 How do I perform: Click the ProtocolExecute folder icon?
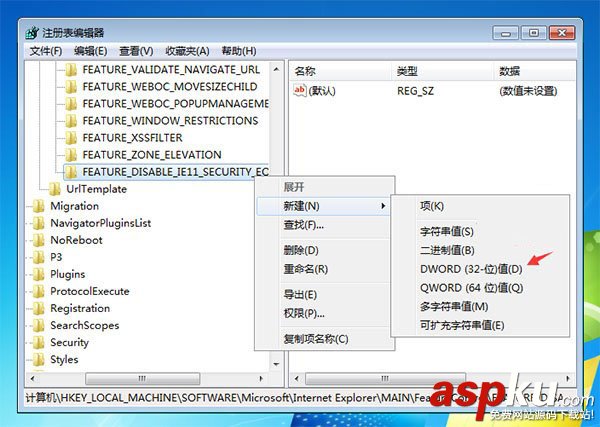[39, 291]
